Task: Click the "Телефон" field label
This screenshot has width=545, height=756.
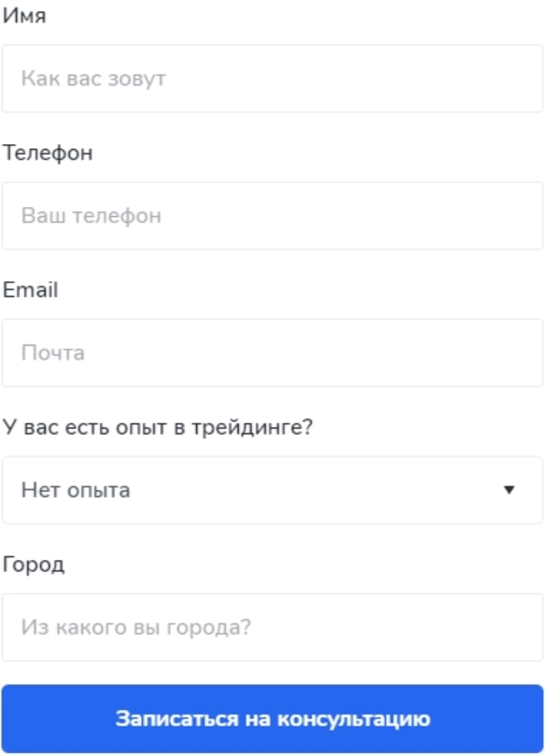Action: click(48, 153)
